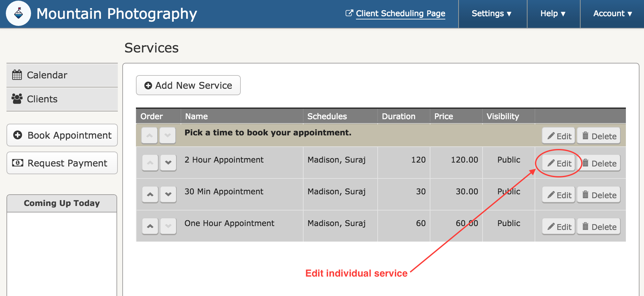Delete the One Hour Appointment service

pyautogui.click(x=599, y=227)
